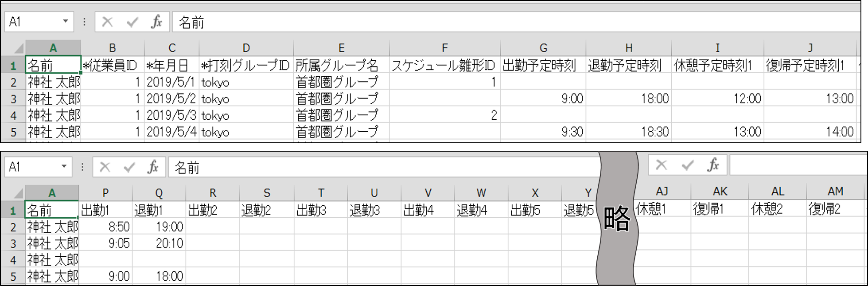Click the *打刻グループID header cell

246,65
